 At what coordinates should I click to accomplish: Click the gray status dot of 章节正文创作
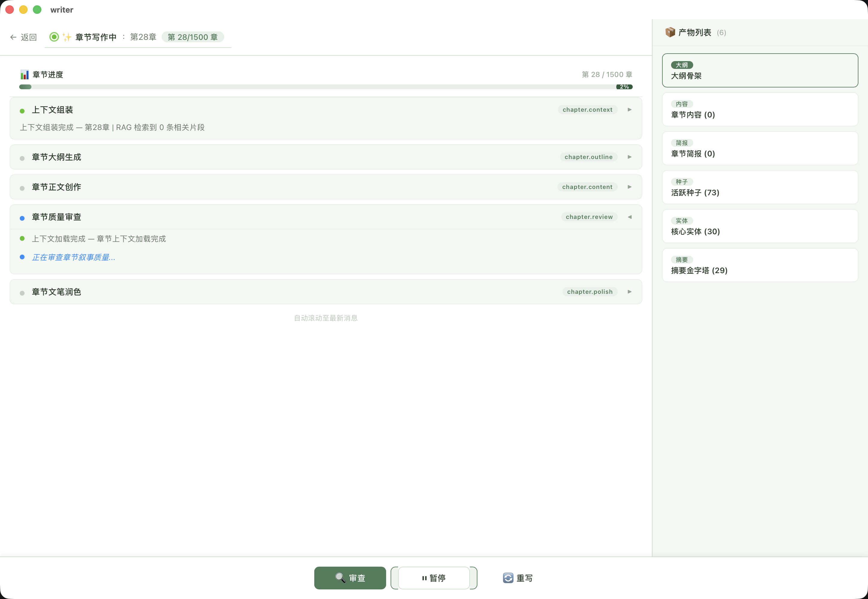tap(22, 188)
